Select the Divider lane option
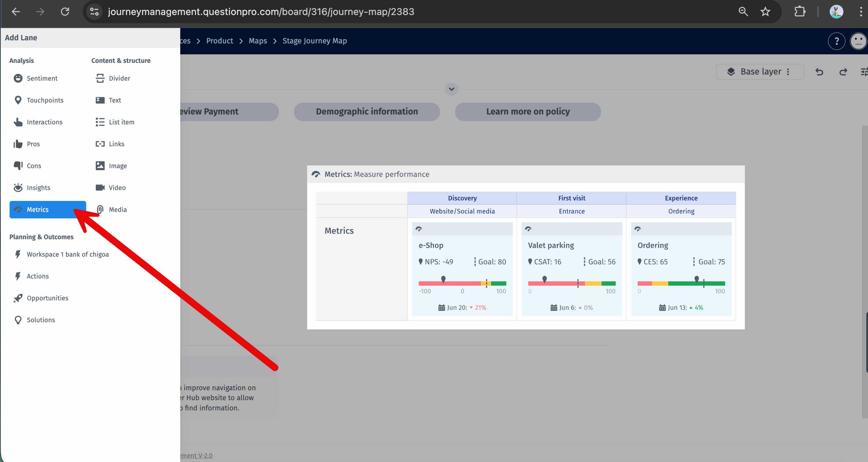 [x=119, y=78]
